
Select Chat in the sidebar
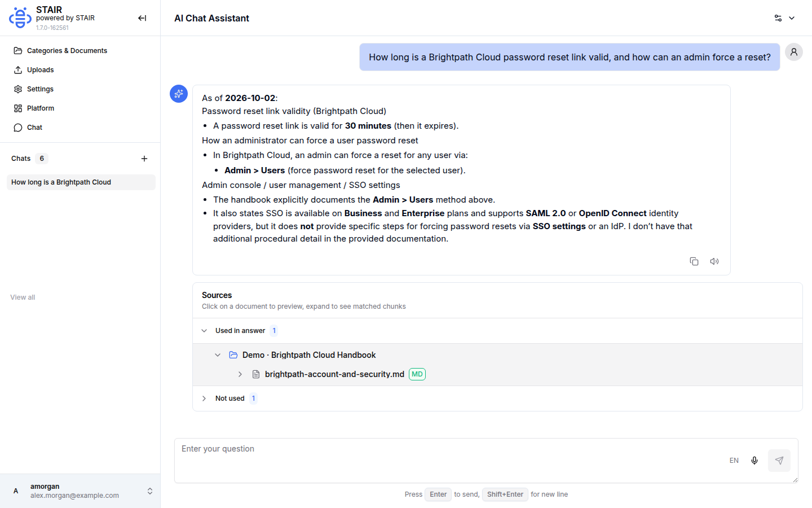pyautogui.click(x=80, y=128)
